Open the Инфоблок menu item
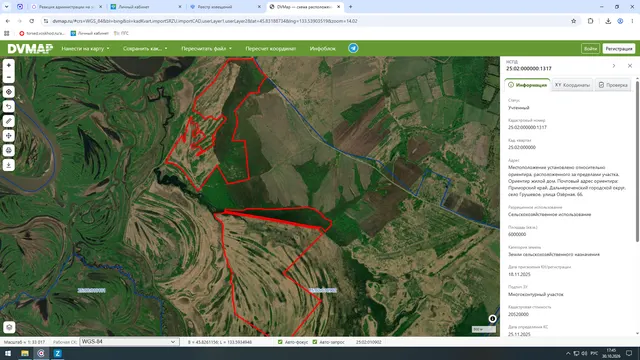Image resolution: width=640 pixels, height=360 pixels. pyautogui.click(x=322, y=49)
